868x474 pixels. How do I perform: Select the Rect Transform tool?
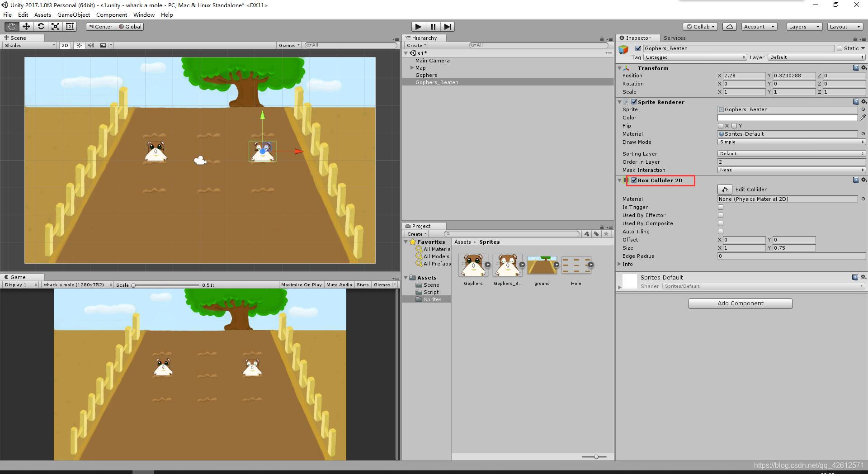[70, 27]
